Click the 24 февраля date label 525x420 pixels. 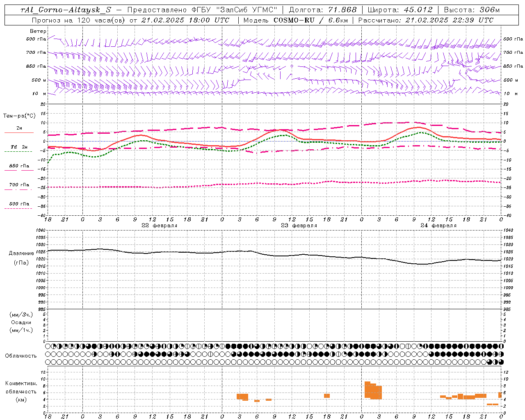[x=438, y=226]
